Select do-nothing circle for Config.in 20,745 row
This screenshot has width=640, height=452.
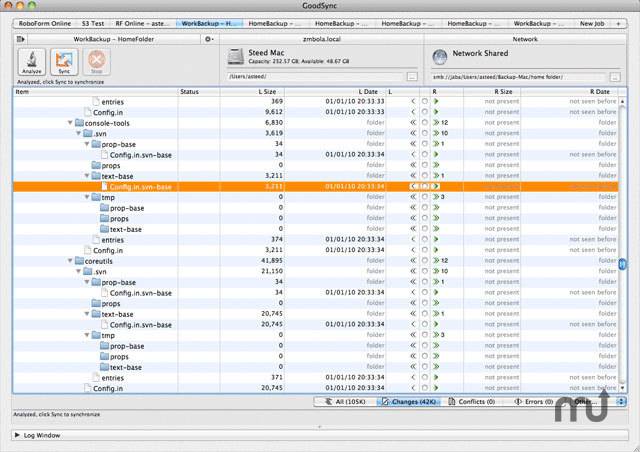[x=425, y=388]
